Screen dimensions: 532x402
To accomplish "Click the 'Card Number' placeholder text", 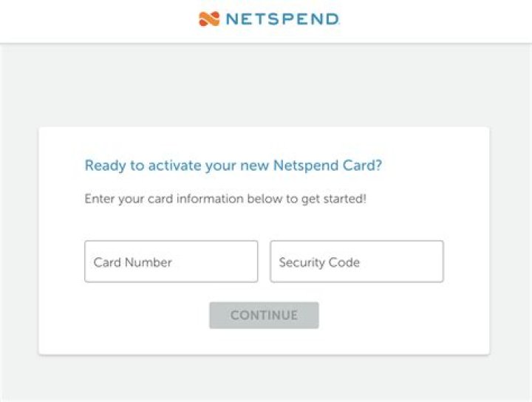I will pyautogui.click(x=133, y=262).
